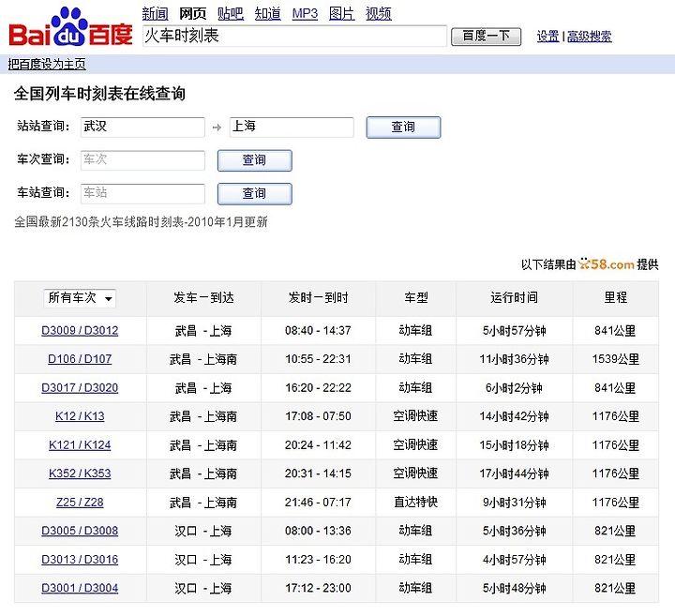Open train D106 / D107 link

point(80,359)
